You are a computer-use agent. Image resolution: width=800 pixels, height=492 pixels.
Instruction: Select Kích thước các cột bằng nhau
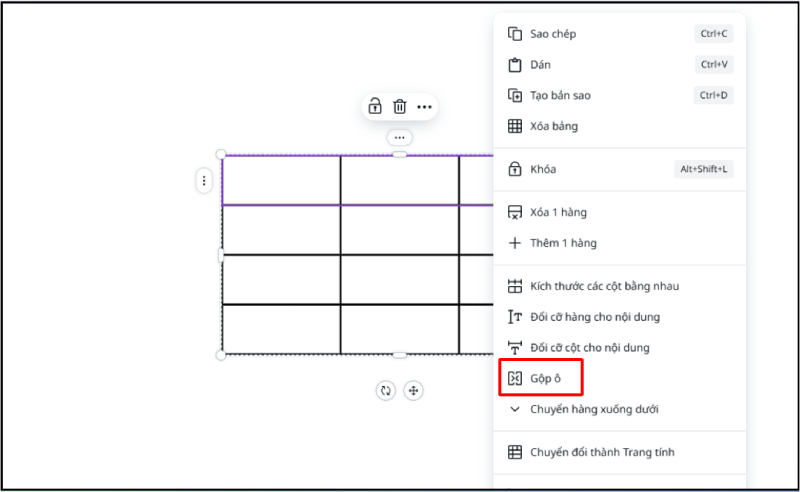click(x=604, y=286)
